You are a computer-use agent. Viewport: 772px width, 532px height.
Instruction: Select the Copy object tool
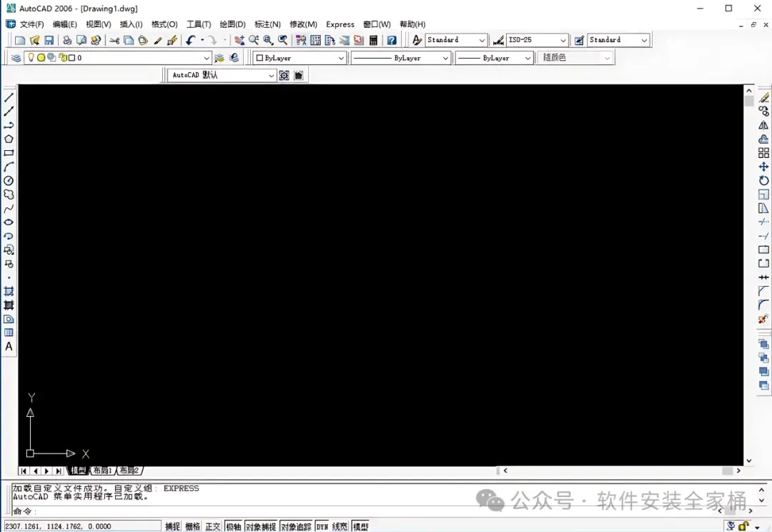[x=763, y=112]
